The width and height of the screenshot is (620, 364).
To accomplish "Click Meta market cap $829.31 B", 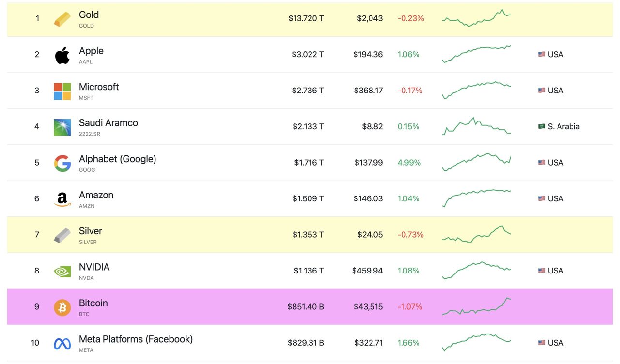I will coord(306,343).
